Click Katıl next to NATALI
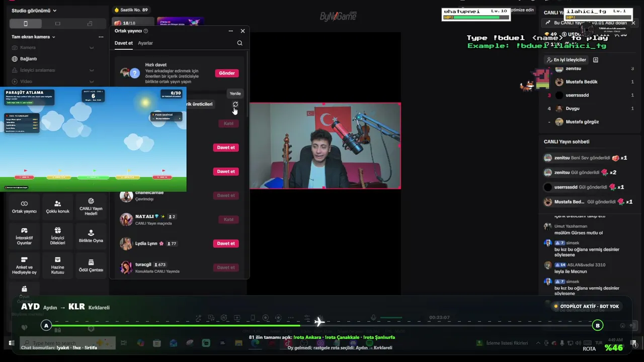This screenshot has width=644, height=362. click(228, 219)
